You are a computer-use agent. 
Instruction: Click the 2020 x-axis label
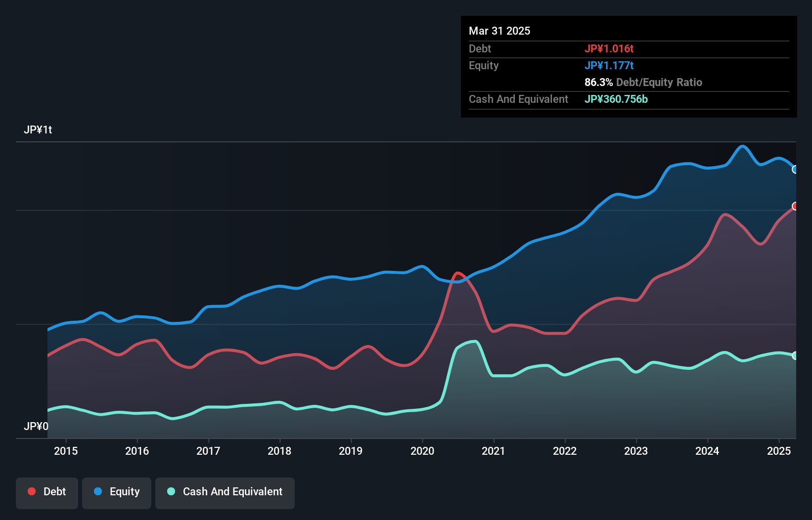pyautogui.click(x=422, y=451)
